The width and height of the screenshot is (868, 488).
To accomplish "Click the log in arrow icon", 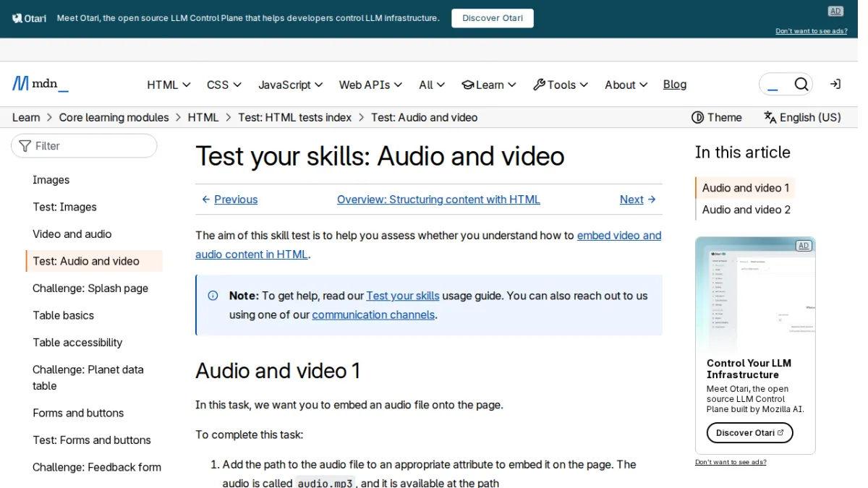I will 835,85.
